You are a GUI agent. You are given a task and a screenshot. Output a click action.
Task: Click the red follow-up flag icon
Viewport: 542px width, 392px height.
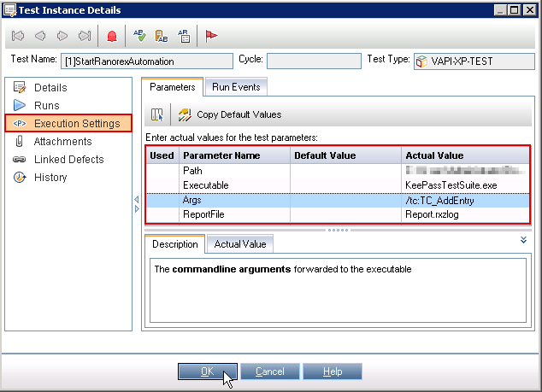click(211, 36)
